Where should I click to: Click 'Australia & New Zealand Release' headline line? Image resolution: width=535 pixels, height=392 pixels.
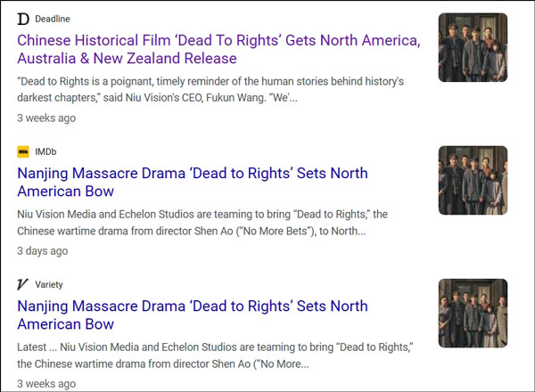[x=127, y=59]
